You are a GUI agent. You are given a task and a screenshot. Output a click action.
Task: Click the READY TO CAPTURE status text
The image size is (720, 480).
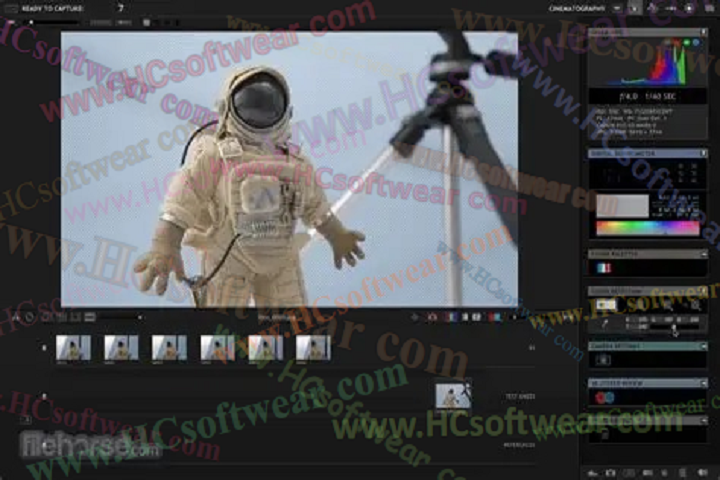pyautogui.click(x=53, y=8)
